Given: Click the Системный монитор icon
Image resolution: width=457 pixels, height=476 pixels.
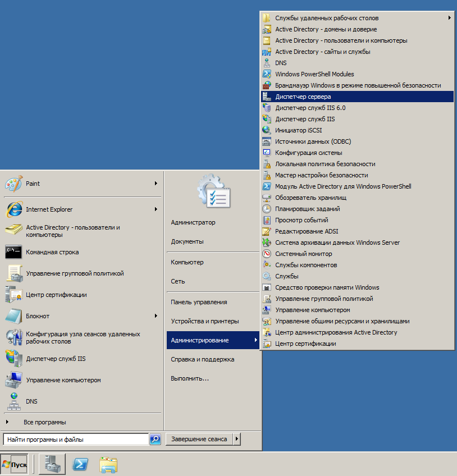Looking at the screenshot, I should click(x=267, y=254).
